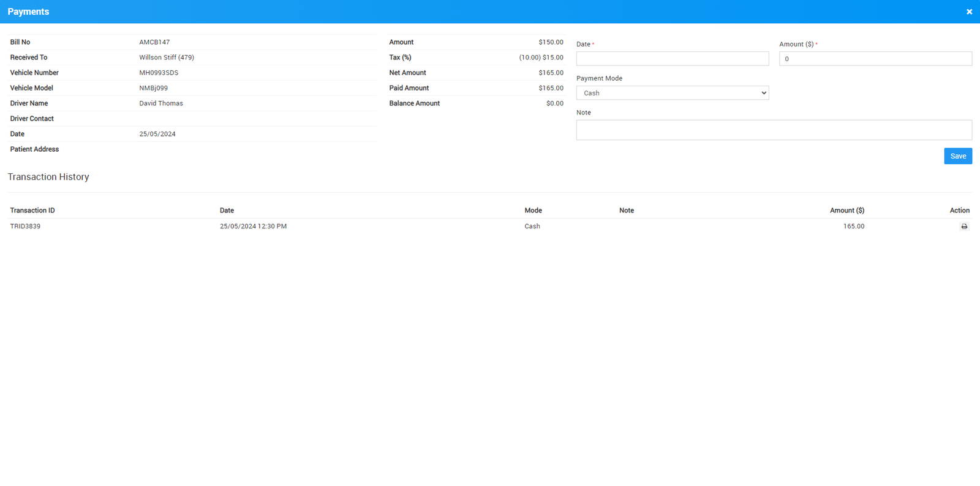Screen dimensions: 980x486
Task: Select the Mode column header
Action: [533, 211]
